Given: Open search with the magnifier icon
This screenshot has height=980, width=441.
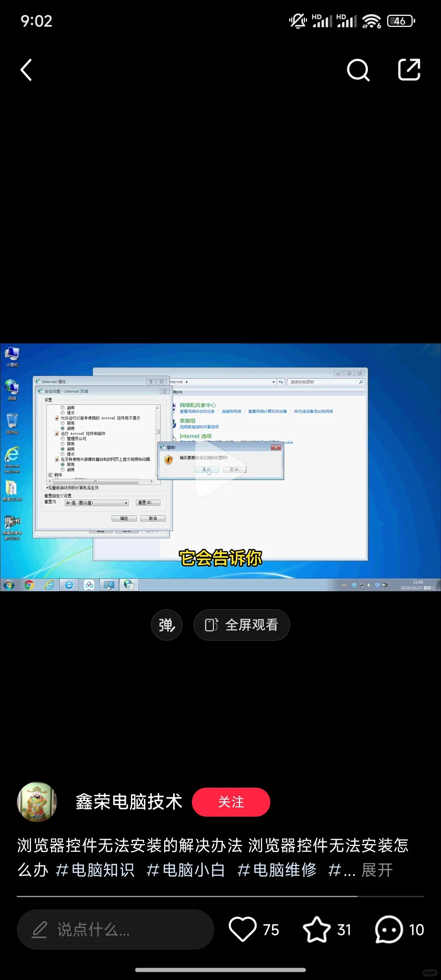Looking at the screenshot, I should click(x=358, y=70).
